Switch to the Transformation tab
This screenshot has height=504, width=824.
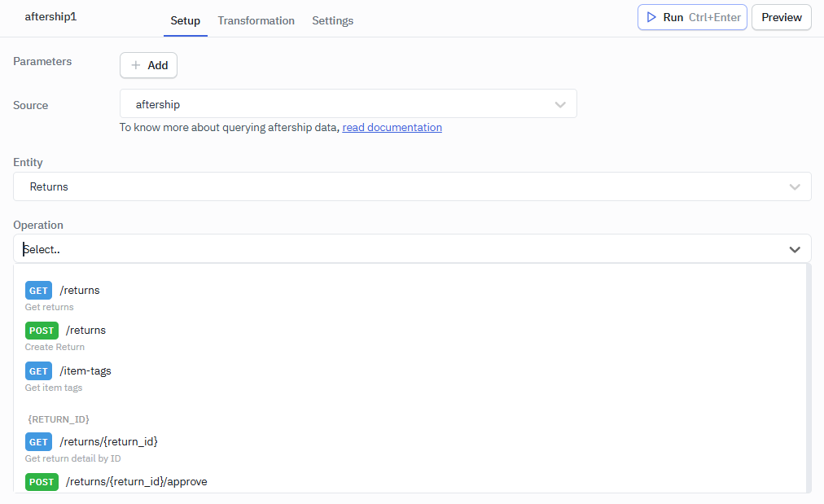pos(256,20)
